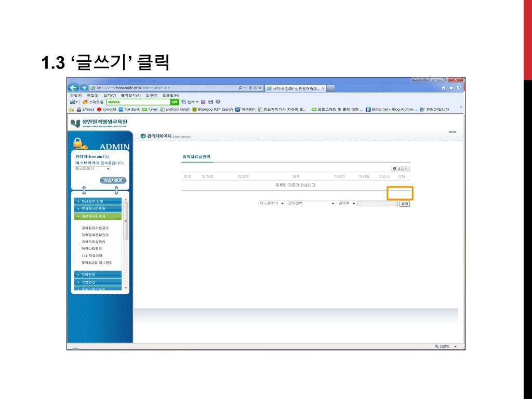Click the search keyword text field

coord(378,203)
